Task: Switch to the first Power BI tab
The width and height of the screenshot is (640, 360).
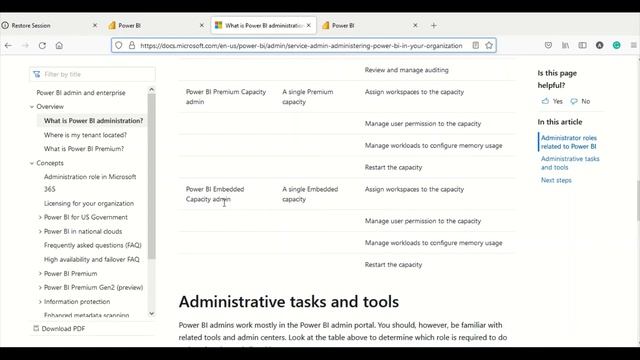Action: [x=156, y=25]
